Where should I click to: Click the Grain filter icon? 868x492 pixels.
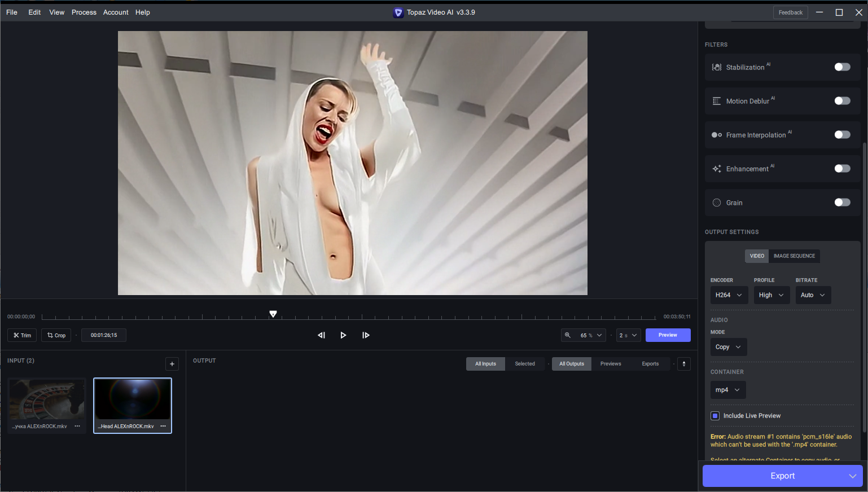click(x=717, y=203)
